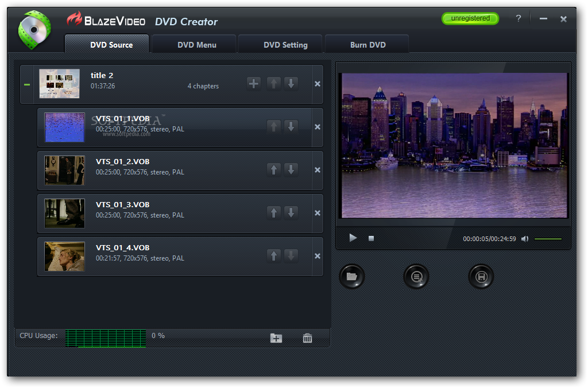Click the unregistered status button
Screen dimensions: 588x388
point(470,18)
